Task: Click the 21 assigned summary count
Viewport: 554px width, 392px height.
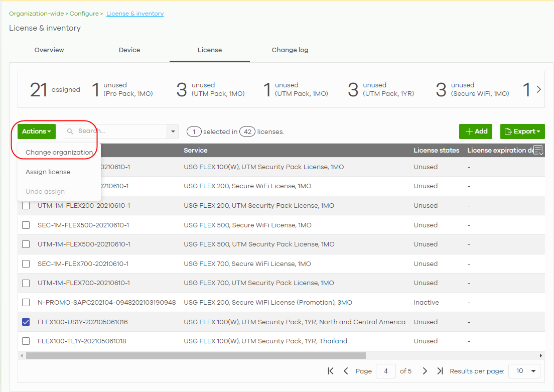Action: tap(55, 89)
